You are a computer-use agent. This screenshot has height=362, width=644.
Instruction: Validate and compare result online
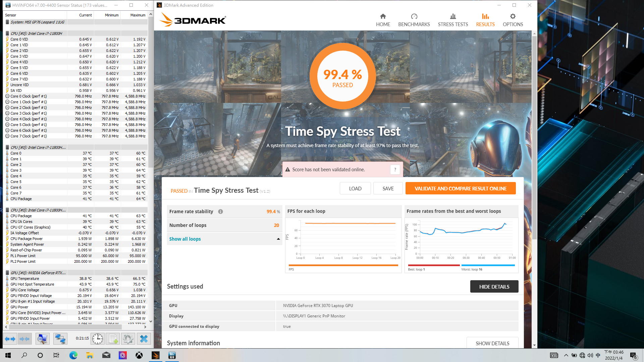pos(461,188)
